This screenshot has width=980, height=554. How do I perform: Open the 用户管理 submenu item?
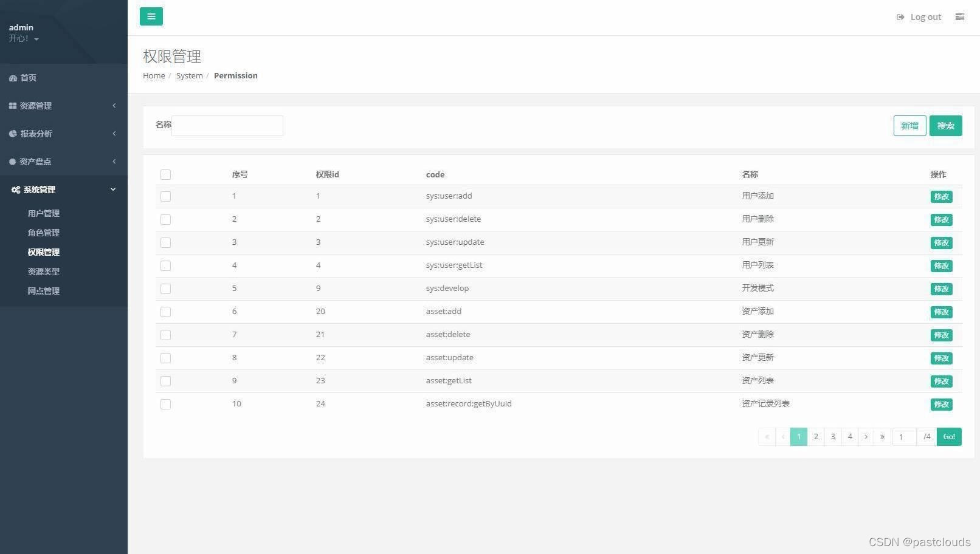pos(44,213)
